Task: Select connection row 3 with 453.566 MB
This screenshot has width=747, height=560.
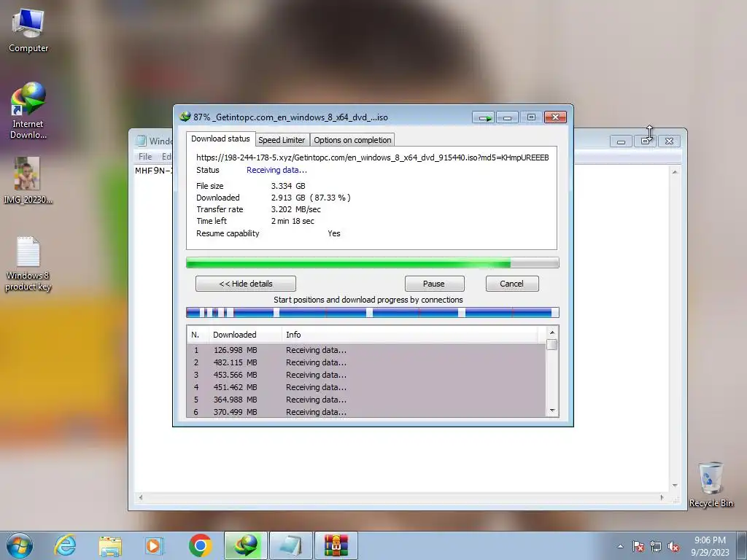Action: 366,375
